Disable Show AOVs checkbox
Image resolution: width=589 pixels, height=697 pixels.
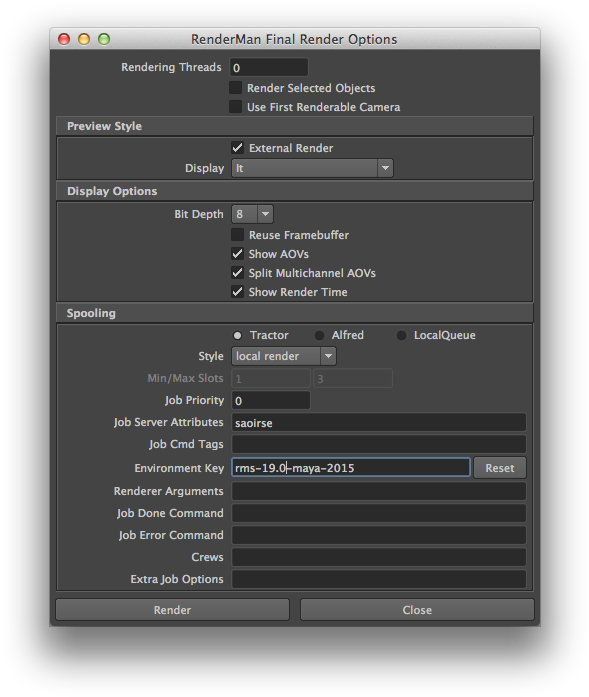pos(237,254)
